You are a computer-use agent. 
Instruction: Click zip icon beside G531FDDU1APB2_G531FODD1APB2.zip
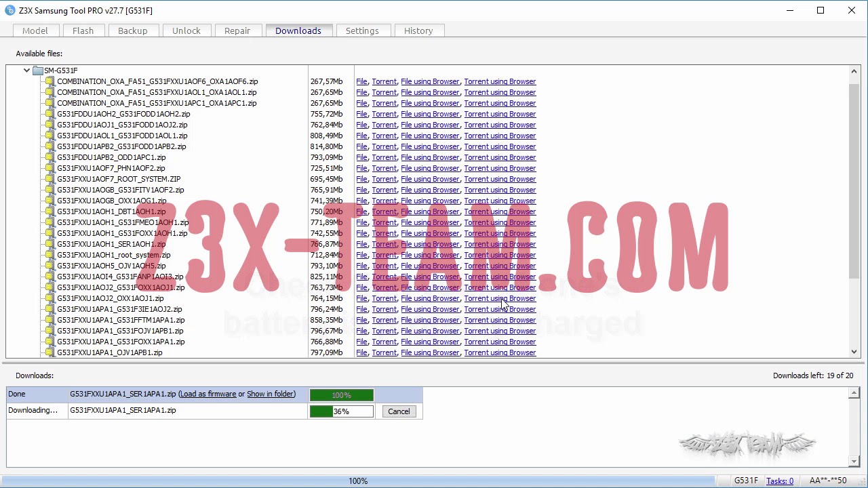tap(50, 146)
